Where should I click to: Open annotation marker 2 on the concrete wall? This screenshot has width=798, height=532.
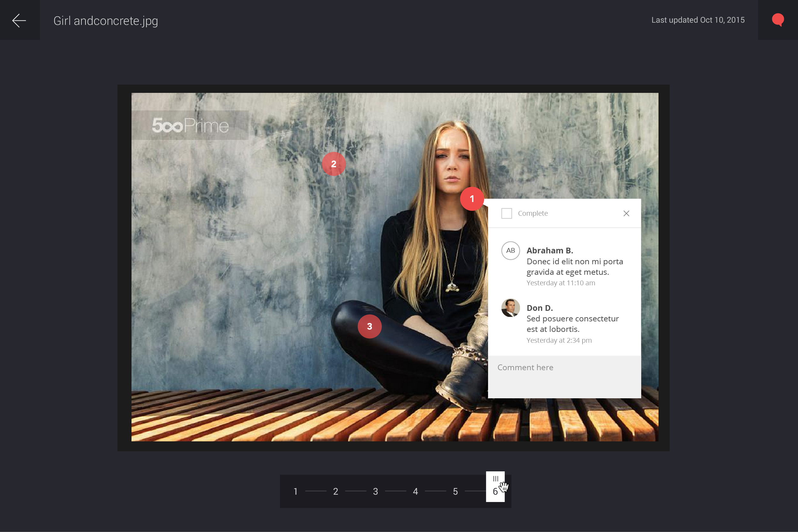coord(334,164)
